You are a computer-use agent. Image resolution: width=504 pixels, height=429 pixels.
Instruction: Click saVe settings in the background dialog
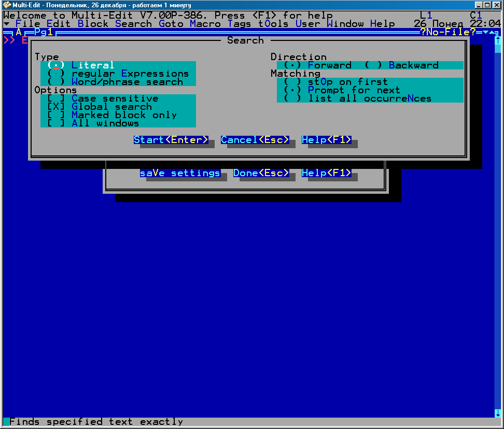pyautogui.click(x=180, y=173)
